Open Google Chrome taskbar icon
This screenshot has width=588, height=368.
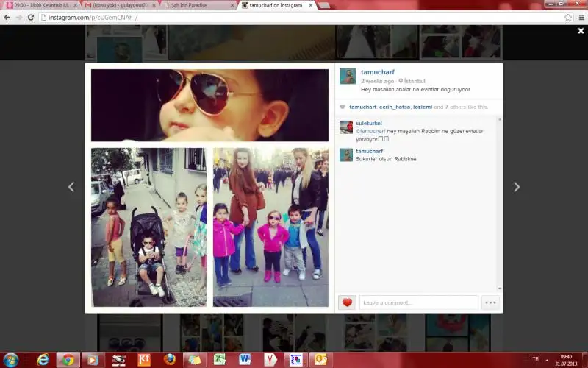(68, 360)
